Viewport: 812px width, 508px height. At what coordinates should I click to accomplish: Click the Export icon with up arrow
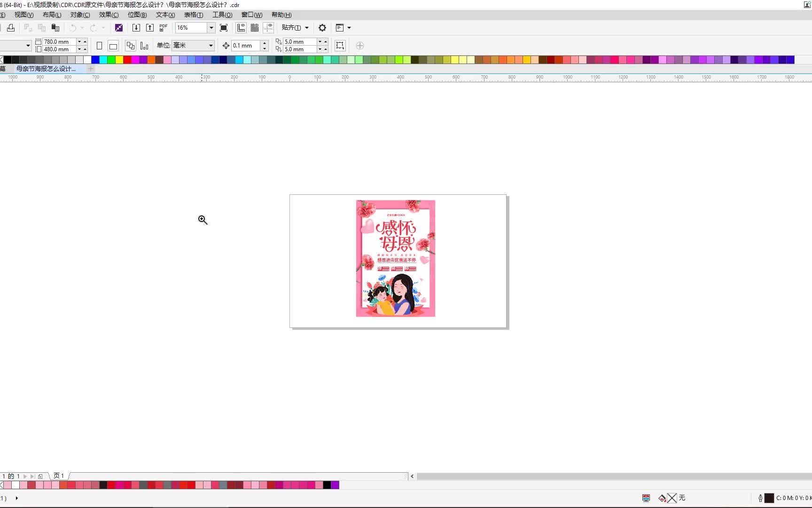pyautogui.click(x=150, y=28)
